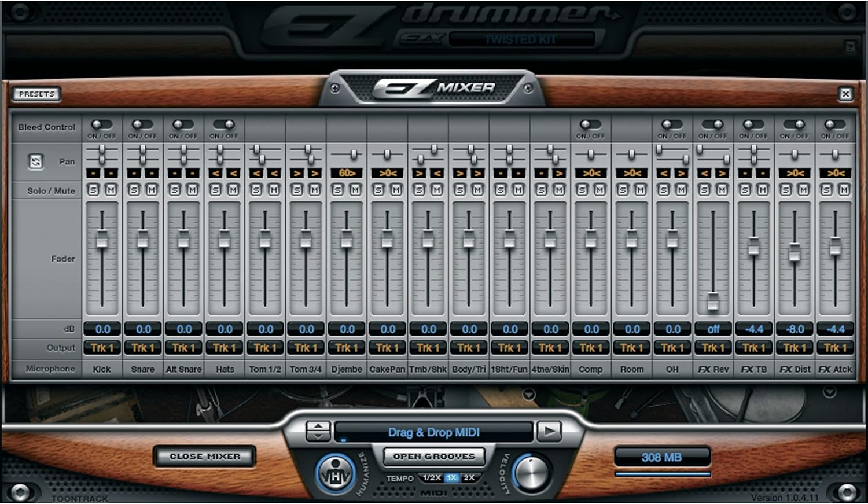Image resolution: width=868 pixels, height=504 pixels.
Task: Click the CakePan pan value >0<
Action: tap(387, 173)
